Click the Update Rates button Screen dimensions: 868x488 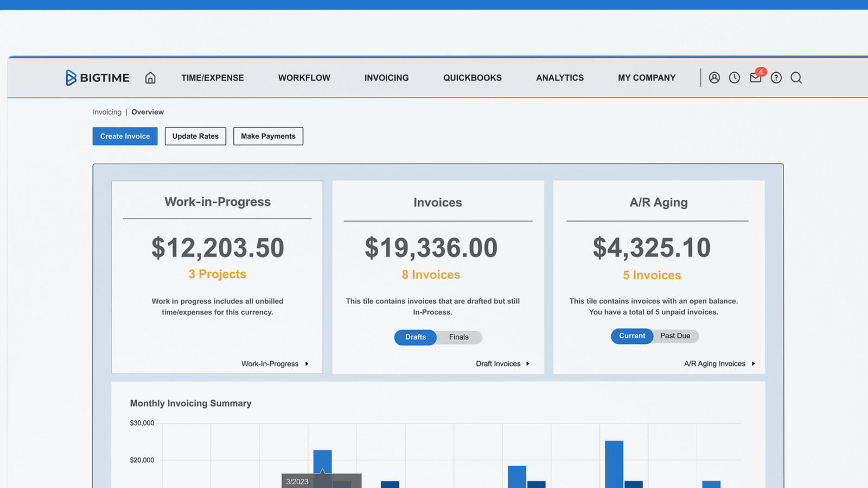pos(195,136)
